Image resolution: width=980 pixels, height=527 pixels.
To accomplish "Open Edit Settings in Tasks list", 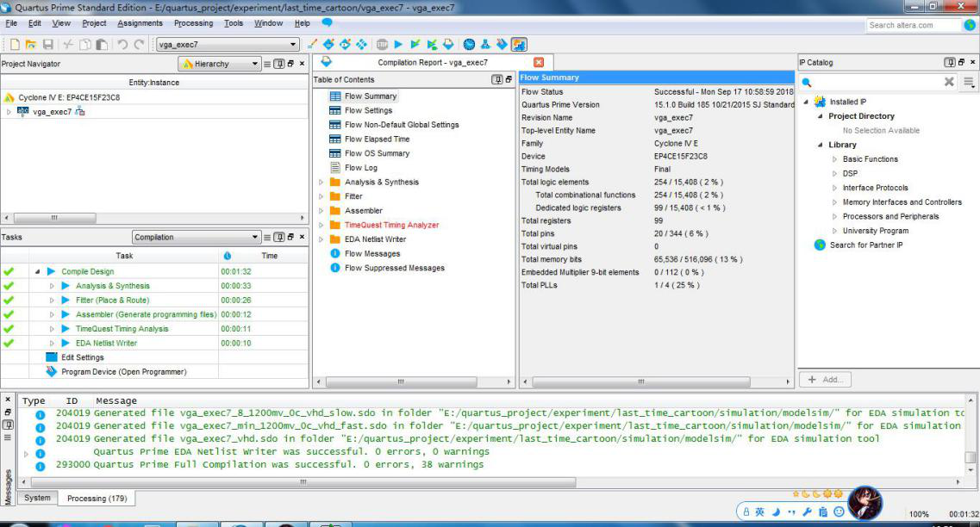I will tap(83, 357).
